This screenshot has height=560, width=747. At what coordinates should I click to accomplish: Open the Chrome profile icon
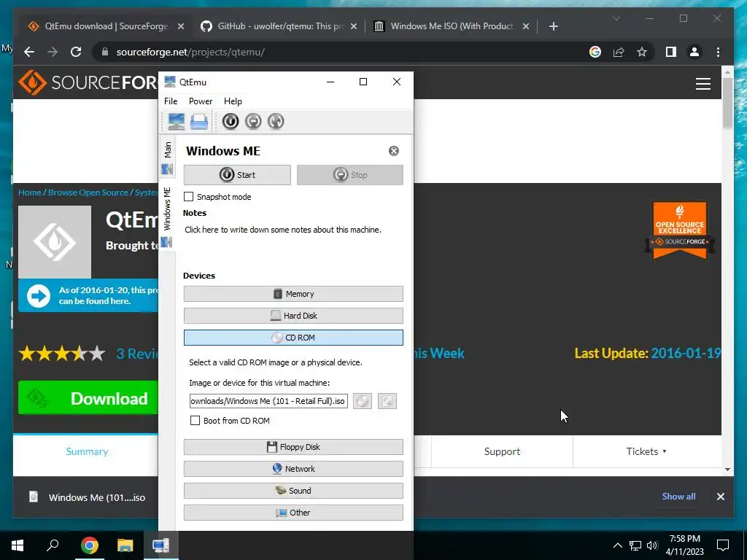tap(694, 52)
